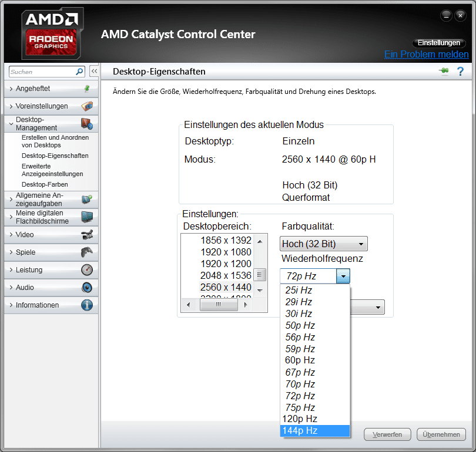Expand the Spiele section

[11, 252]
